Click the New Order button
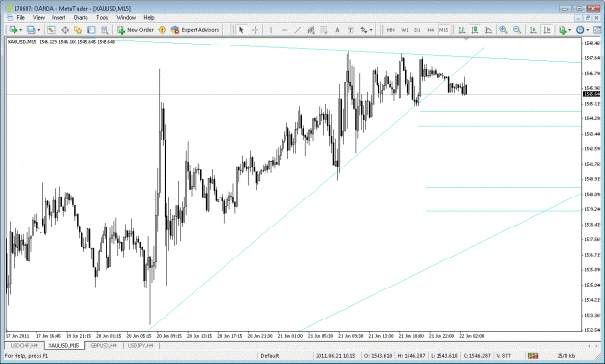 pyautogui.click(x=136, y=30)
